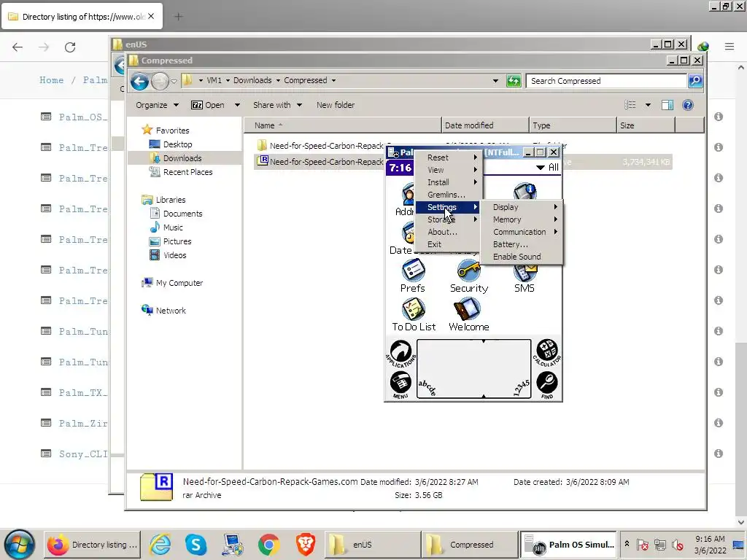747x560 pixels.
Task: Open the Prefs app in Palm simulator
Action: coord(413,275)
